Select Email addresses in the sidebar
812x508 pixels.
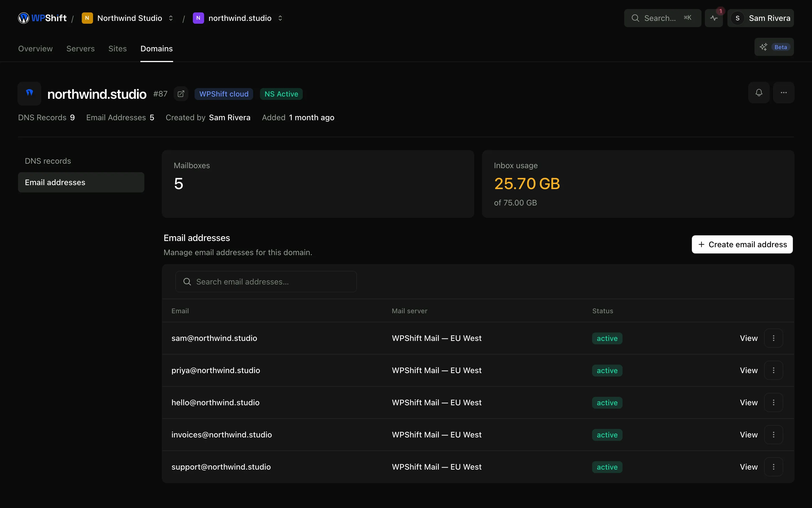coord(81,182)
